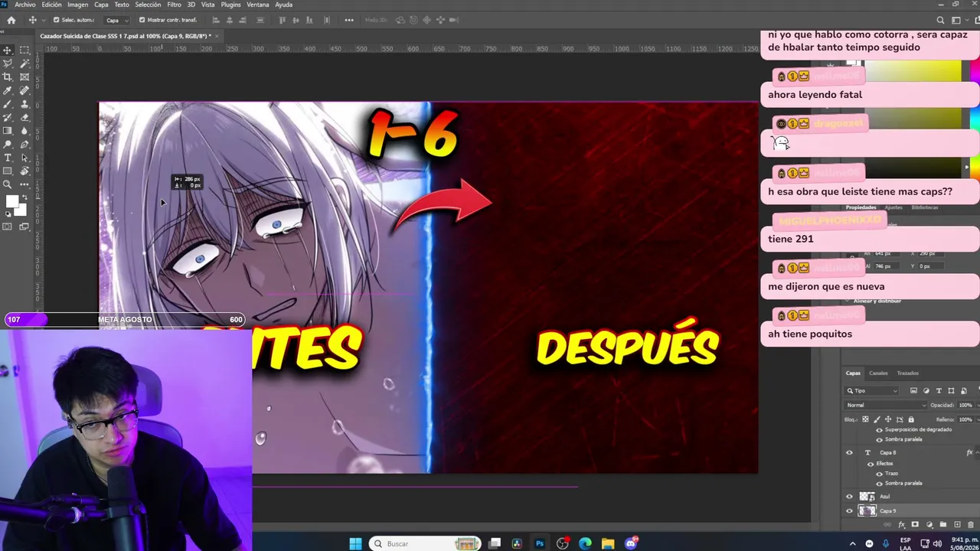
Task: Click the Home icon in the options bar
Action: tap(11, 20)
